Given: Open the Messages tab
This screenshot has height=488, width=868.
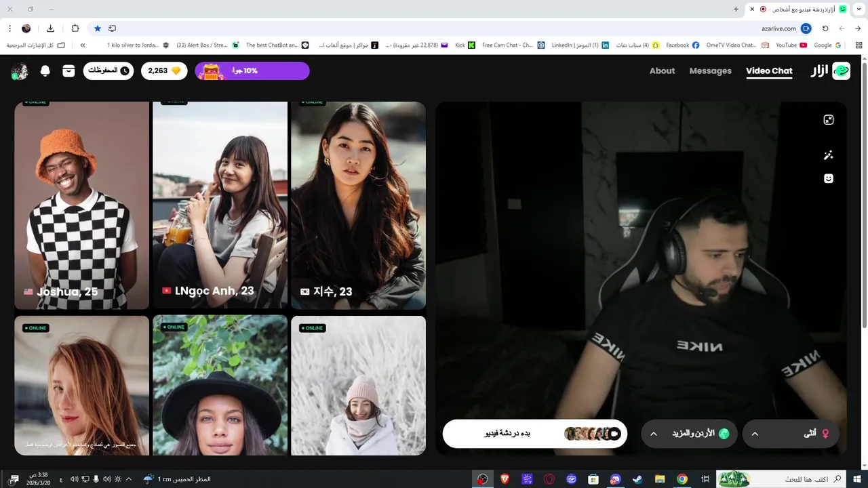Looking at the screenshot, I should tap(710, 71).
